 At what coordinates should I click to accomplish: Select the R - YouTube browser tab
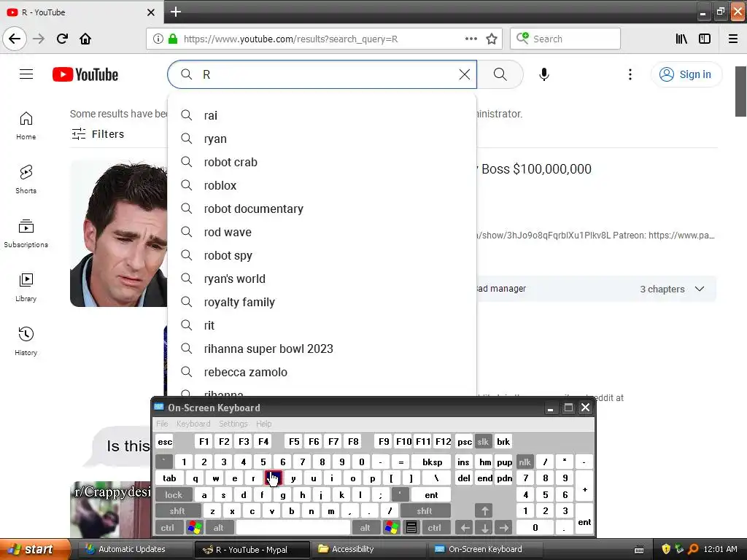click(81, 12)
